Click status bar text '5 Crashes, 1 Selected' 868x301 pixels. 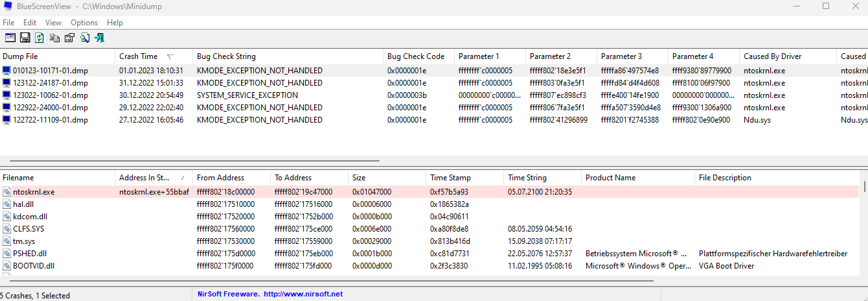(35, 295)
